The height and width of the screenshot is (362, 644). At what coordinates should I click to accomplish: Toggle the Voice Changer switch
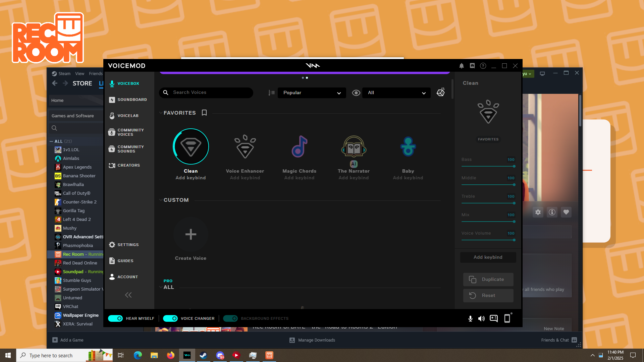[170, 318]
